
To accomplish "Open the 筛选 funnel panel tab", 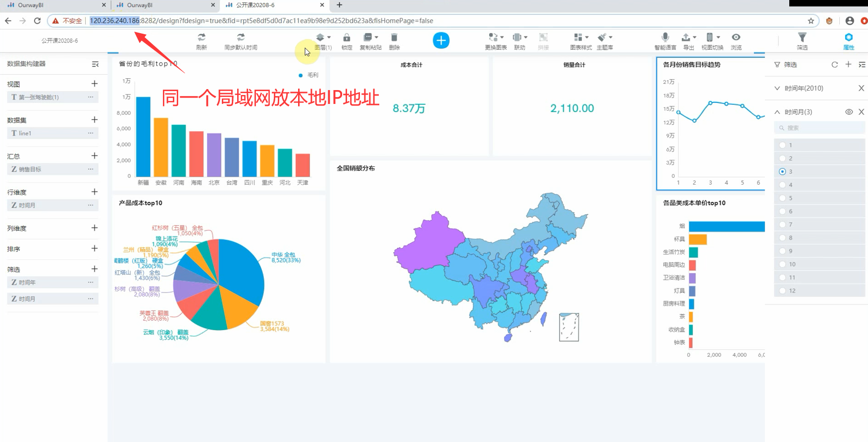I will [802, 41].
